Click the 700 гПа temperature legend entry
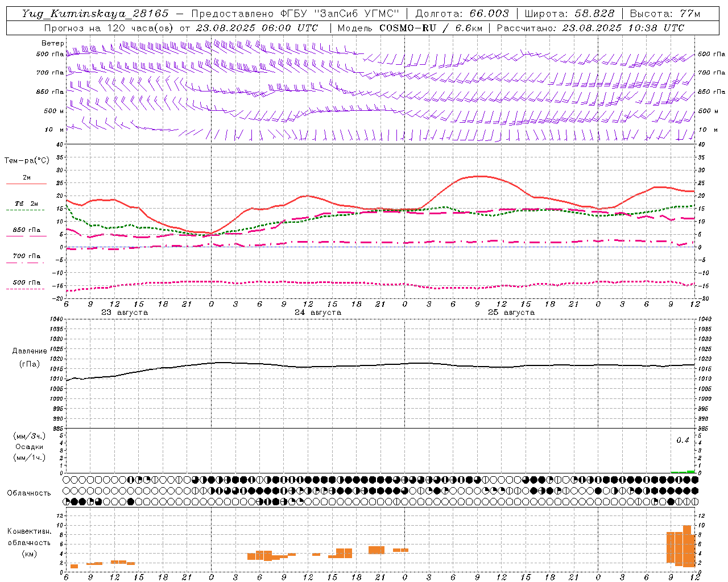This screenshot has height=582, width=728. (x=27, y=256)
